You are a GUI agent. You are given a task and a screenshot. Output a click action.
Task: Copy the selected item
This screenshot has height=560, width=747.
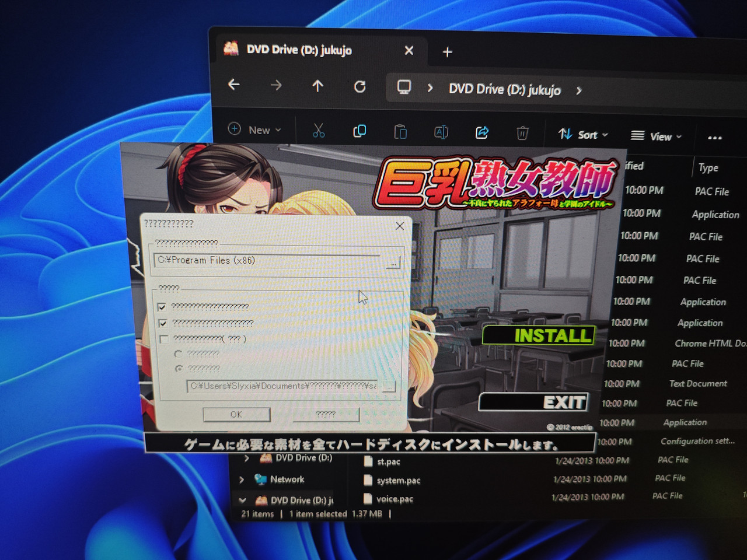(359, 131)
